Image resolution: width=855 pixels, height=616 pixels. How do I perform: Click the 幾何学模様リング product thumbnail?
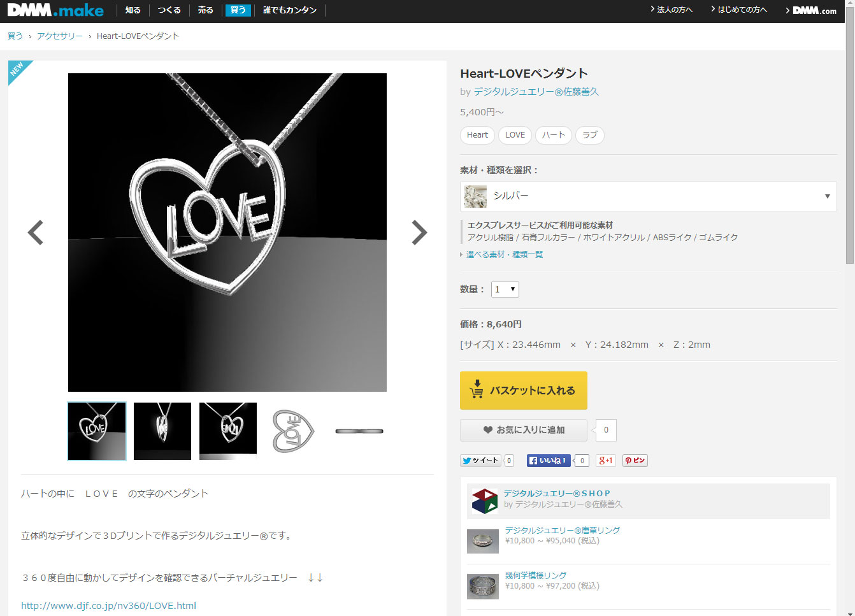coord(483,587)
